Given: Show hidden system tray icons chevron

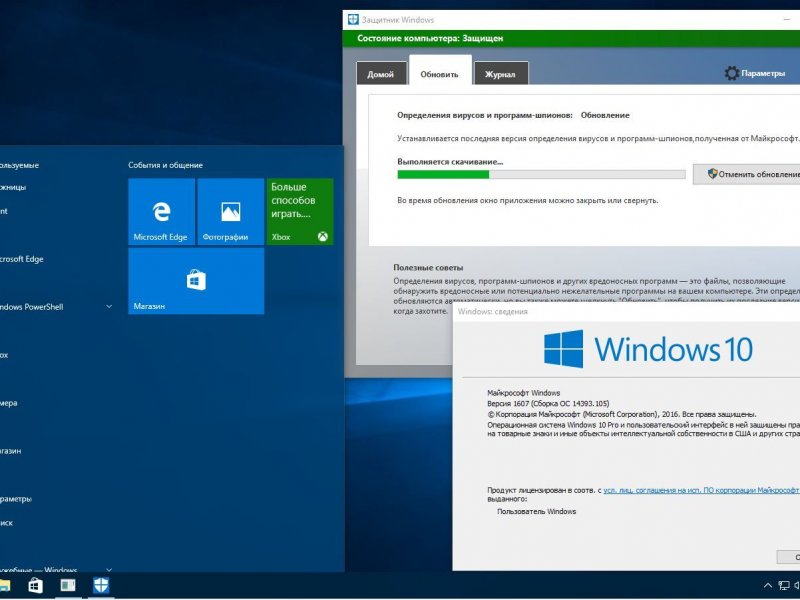Looking at the screenshot, I should point(767,586).
